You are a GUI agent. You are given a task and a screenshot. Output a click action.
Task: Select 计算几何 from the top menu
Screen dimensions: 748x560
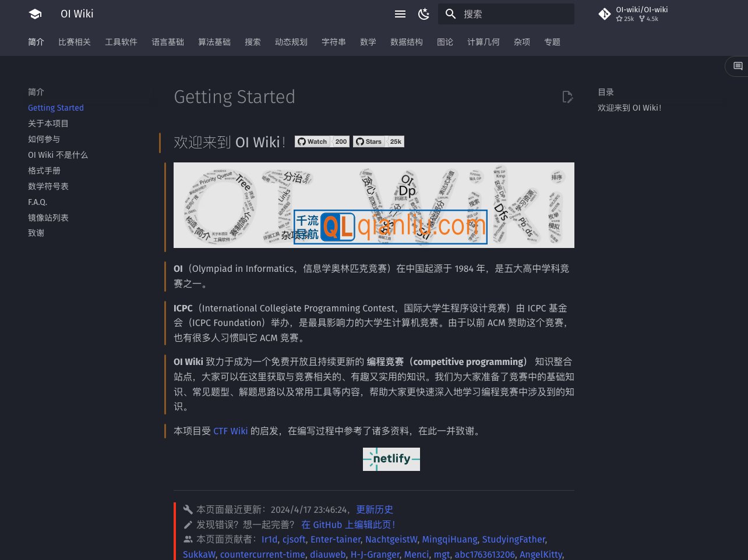(x=484, y=42)
